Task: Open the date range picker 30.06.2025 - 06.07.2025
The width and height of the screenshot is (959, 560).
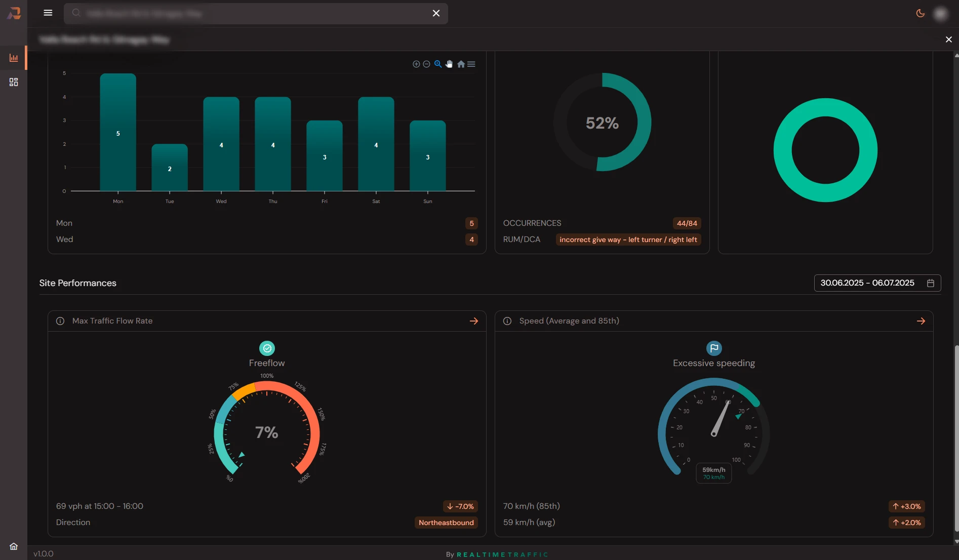Action: pos(877,283)
